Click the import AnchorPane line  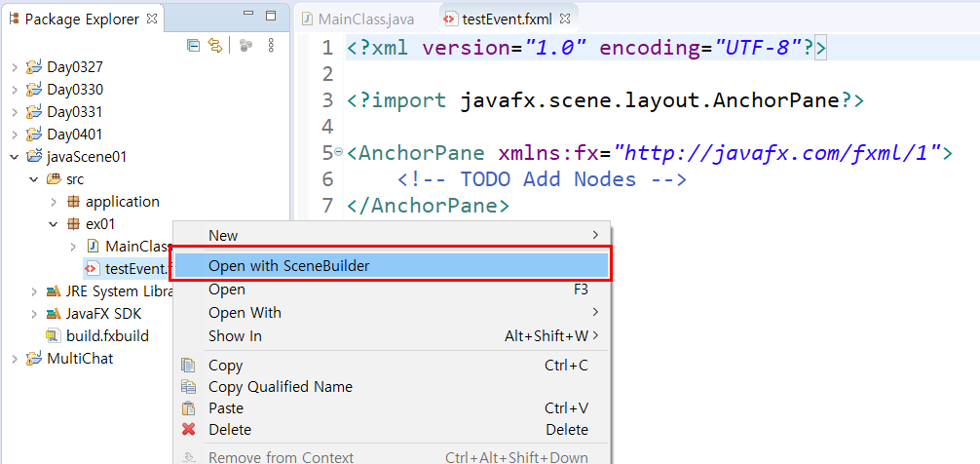[x=605, y=100]
